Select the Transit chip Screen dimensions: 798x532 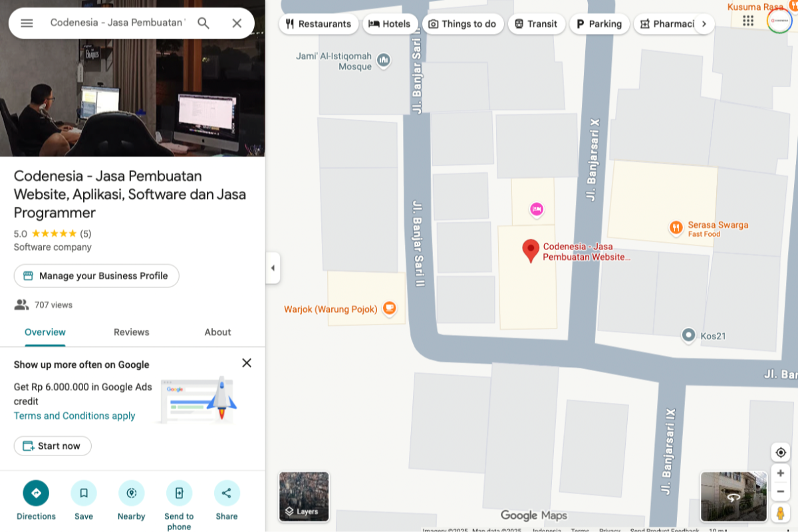536,24
